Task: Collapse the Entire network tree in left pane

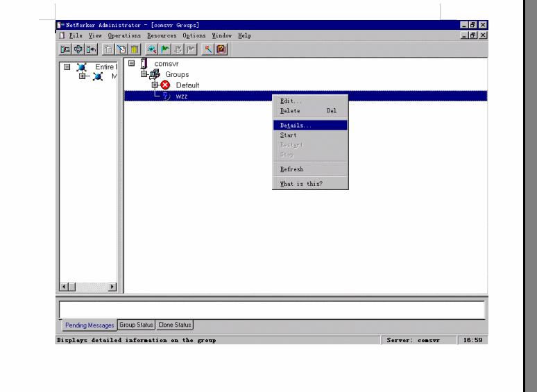Action: (x=67, y=67)
